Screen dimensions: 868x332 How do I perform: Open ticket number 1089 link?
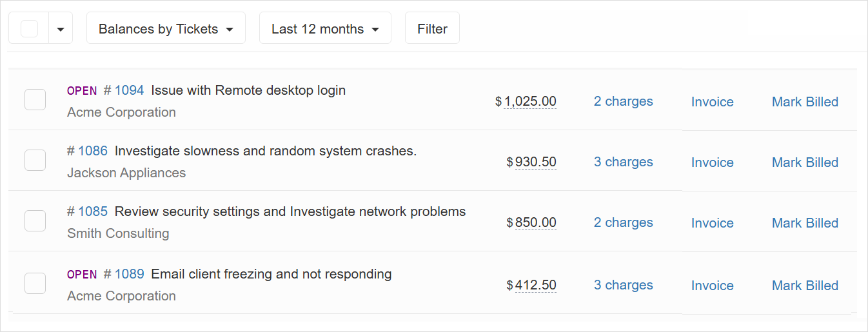tap(129, 274)
